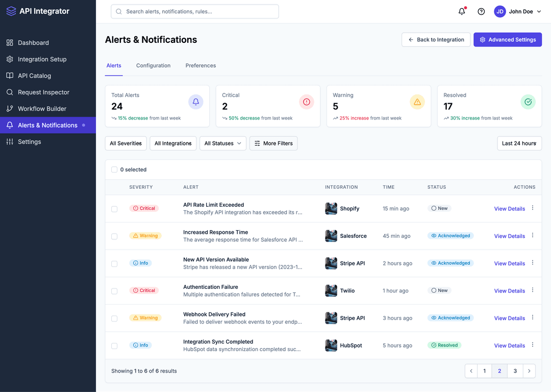Click the search alerts input field
551x392 pixels.
tap(194, 11)
